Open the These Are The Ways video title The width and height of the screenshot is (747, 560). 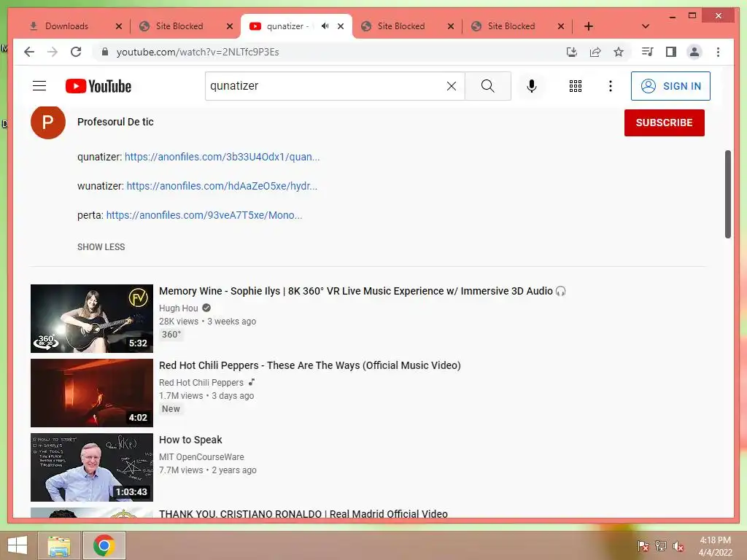(x=309, y=365)
